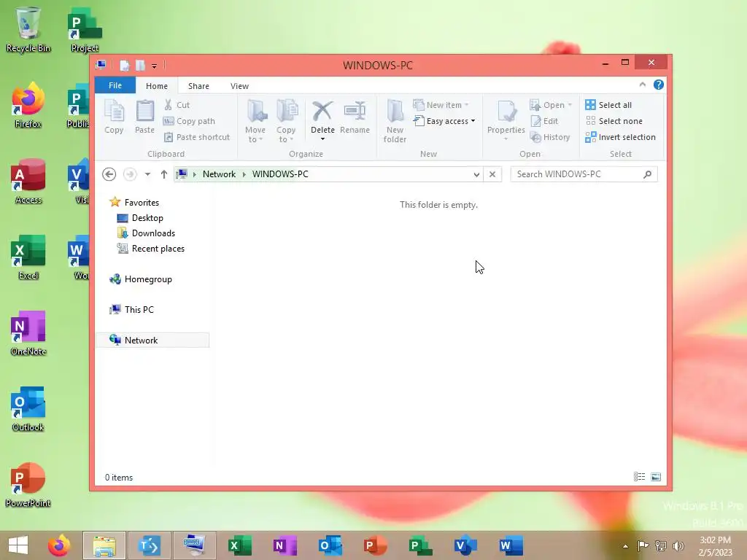Screen dimensions: 747x560
Task: Click Paste shortcut in the ribbon
Action: [x=197, y=137]
